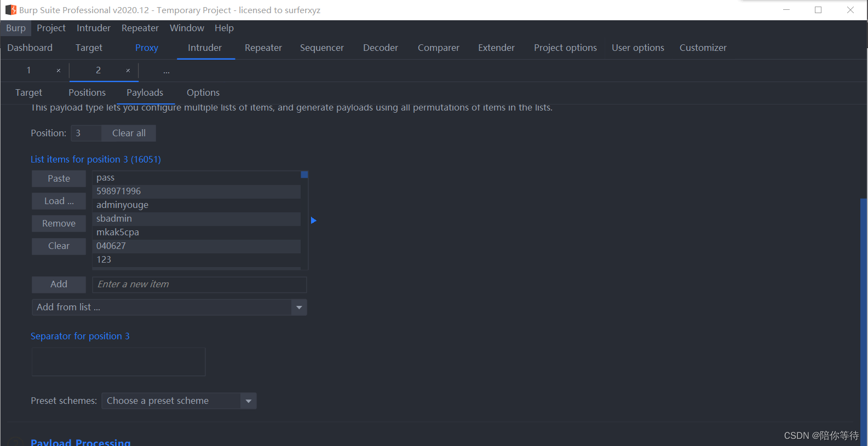Click the Remove button

click(x=59, y=223)
